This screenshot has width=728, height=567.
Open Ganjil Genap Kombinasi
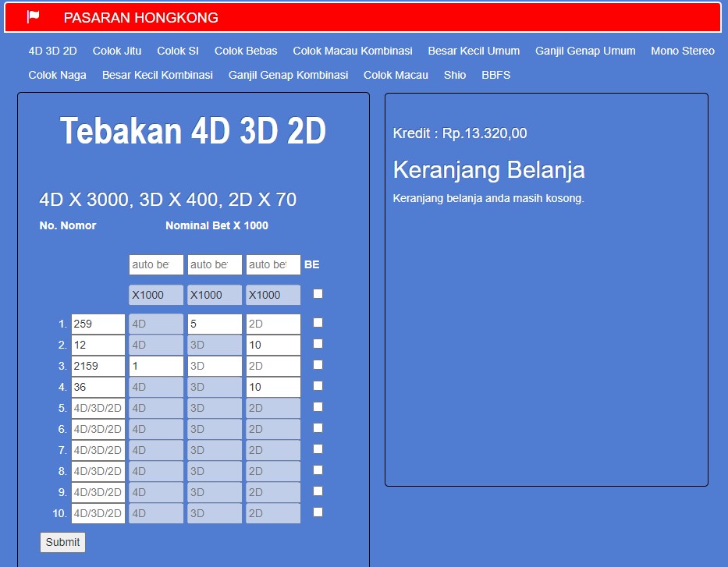click(287, 75)
